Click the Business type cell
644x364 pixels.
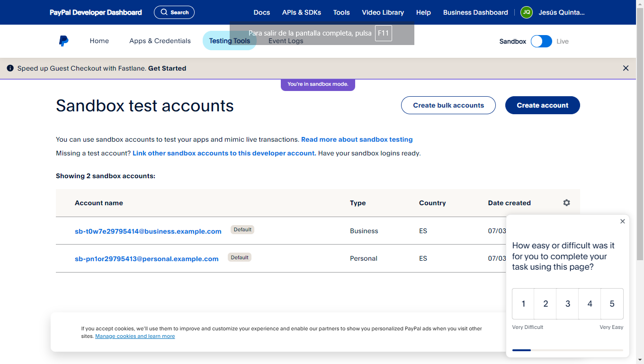(364, 231)
